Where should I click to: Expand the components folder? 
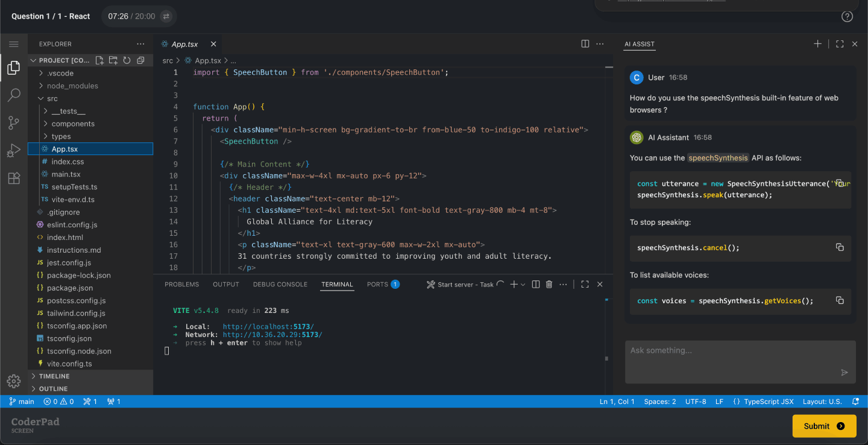(73, 124)
